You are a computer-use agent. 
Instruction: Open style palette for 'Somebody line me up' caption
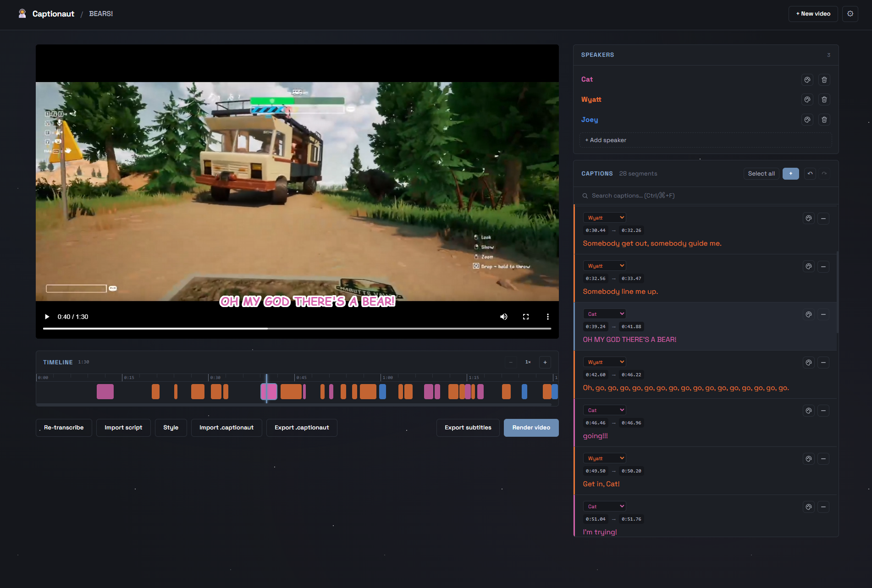809,267
